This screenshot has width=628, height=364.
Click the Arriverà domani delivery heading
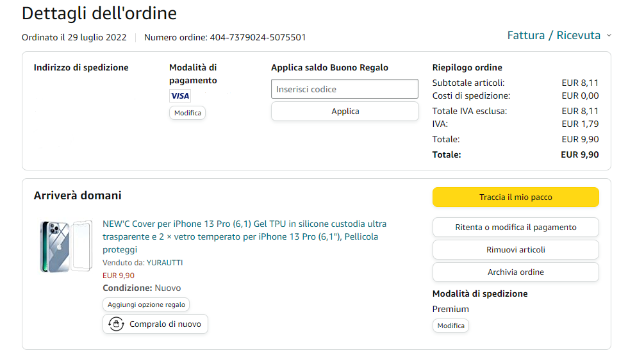(78, 195)
